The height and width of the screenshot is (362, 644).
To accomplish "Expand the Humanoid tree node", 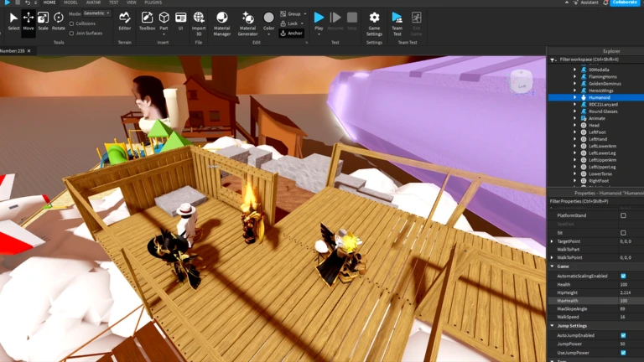I will click(575, 97).
